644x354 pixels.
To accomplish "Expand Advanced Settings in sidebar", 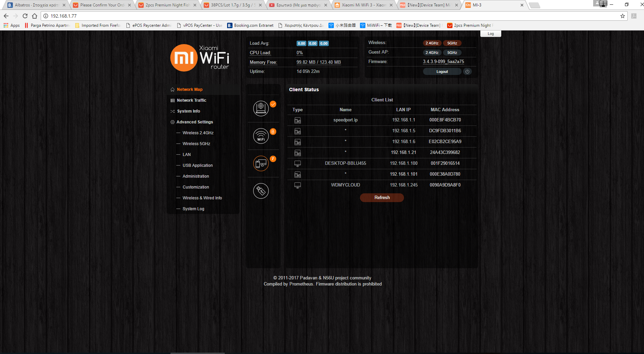I will (x=195, y=122).
